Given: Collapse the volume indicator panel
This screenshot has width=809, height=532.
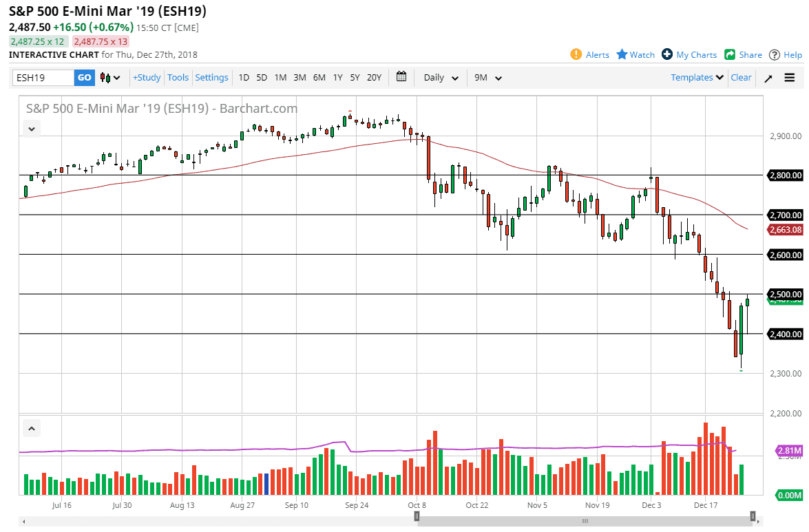Looking at the screenshot, I should (x=31, y=428).
